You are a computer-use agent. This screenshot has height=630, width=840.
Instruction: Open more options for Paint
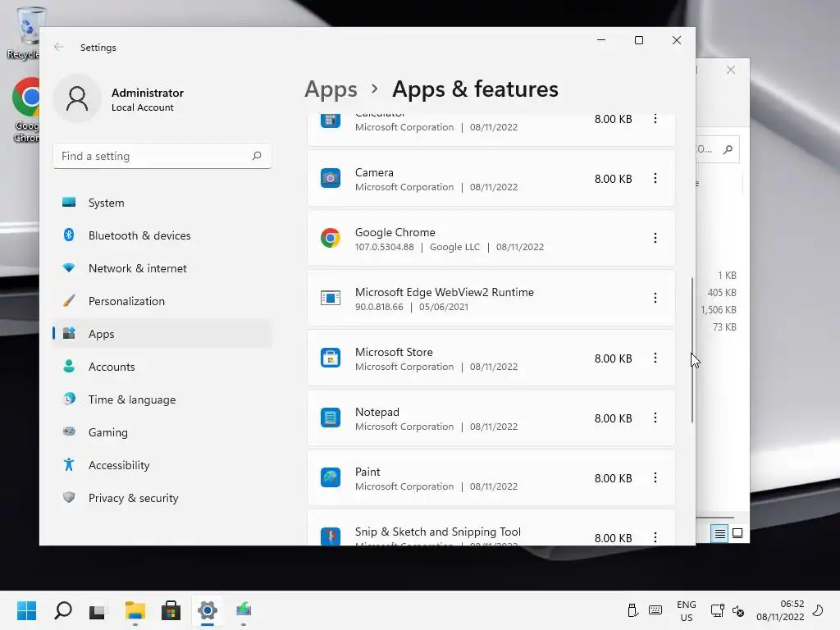655,478
